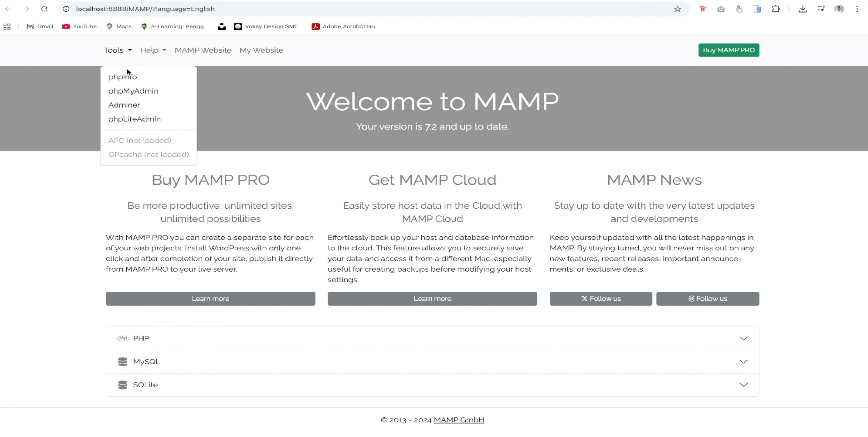Open the Help dropdown menu
The image size is (868, 437).
(153, 50)
